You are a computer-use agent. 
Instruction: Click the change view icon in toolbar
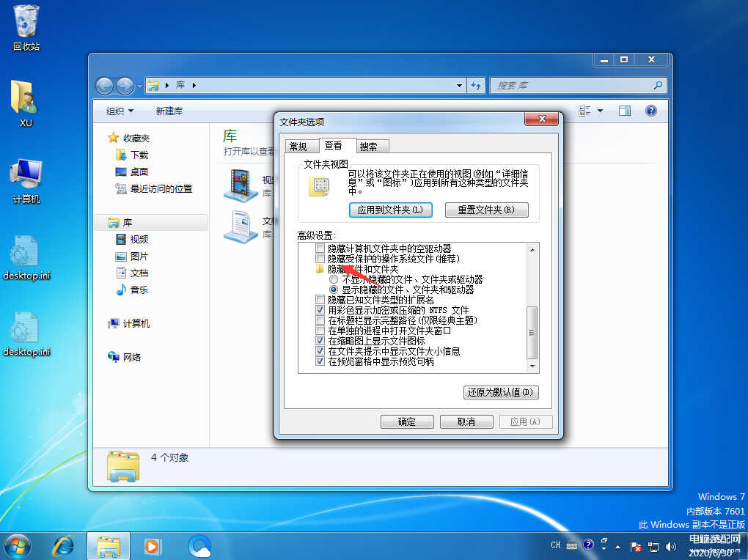click(584, 111)
